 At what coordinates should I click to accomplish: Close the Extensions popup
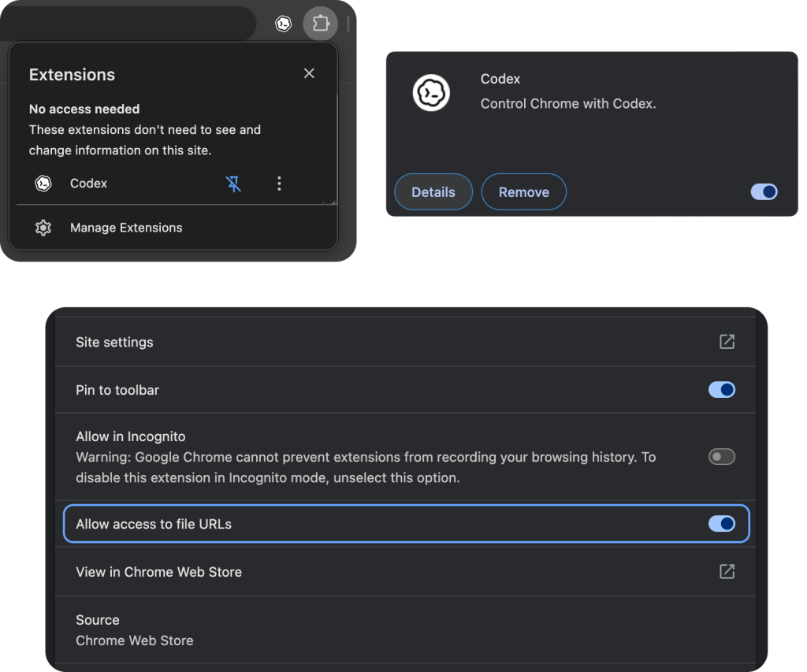(309, 73)
